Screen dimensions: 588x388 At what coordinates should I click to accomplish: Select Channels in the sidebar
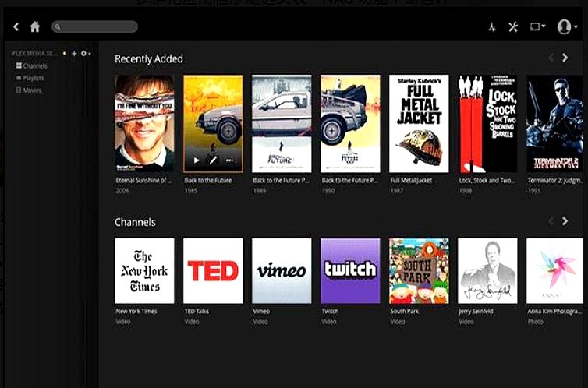tap(34, 66)
